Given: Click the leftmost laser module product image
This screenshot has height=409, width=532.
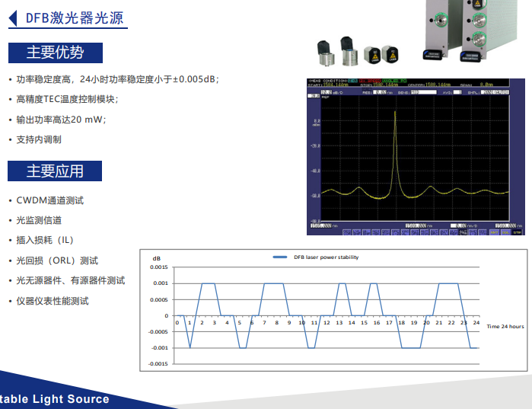Looking at the screenshot, I should [x=327, y=52].
